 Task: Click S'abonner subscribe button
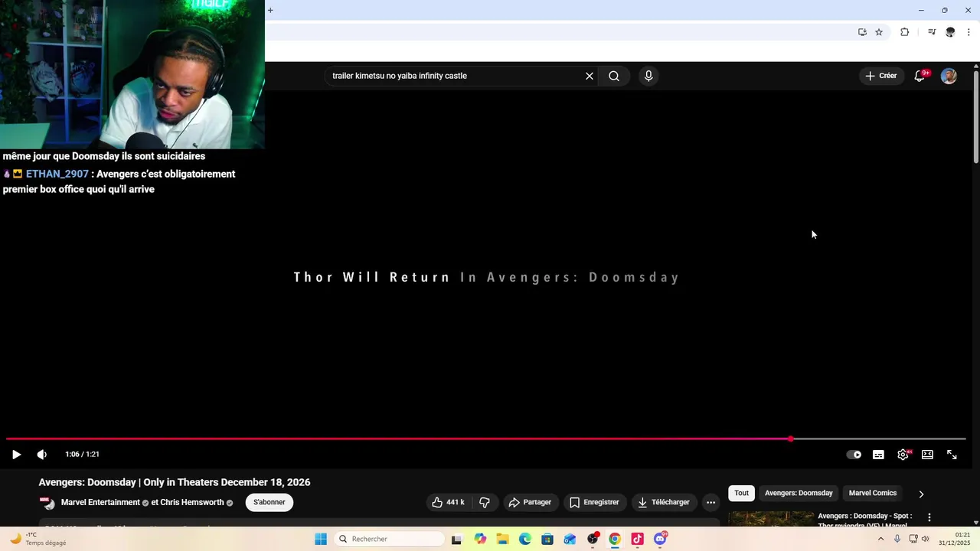click(269, 502)
